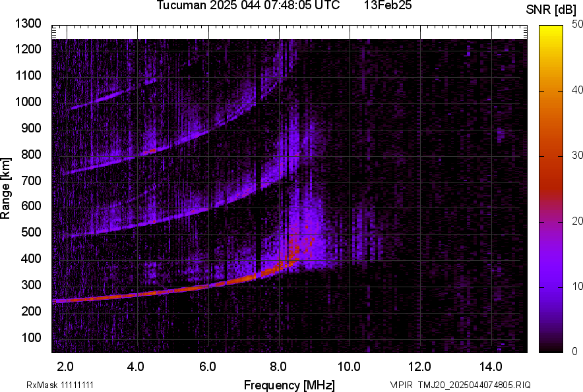
Task: Click the "Frequency [MHz]" axis label
Action: coord(290,385)
